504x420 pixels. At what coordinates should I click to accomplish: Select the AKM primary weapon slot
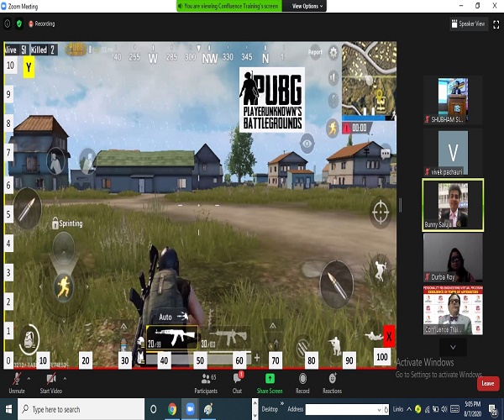tap(172, 338)
